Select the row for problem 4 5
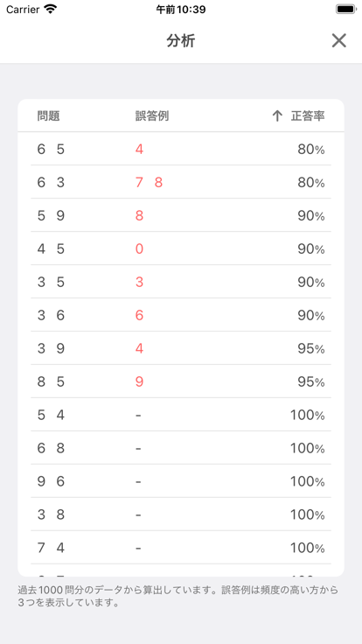362x644 pixels. (181, 248)
